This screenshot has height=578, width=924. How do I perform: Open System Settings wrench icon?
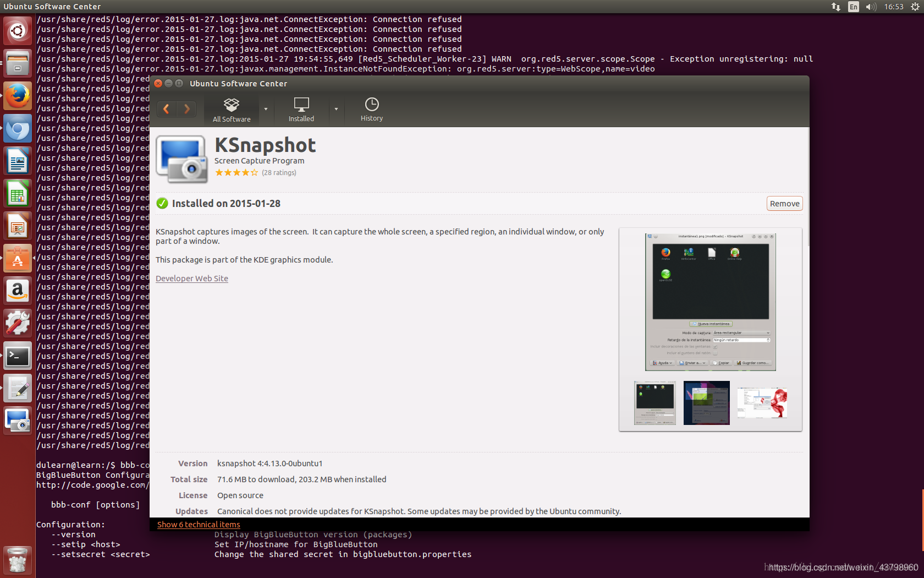(x=18, y=323)
